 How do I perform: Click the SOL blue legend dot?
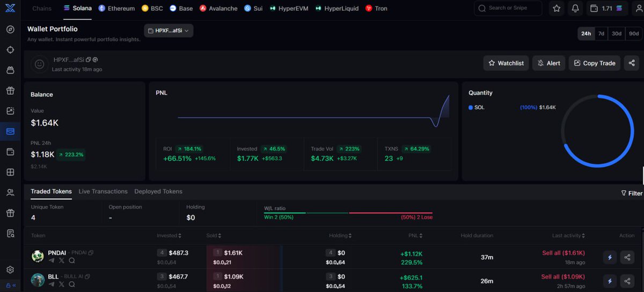(x=471, y=108)
